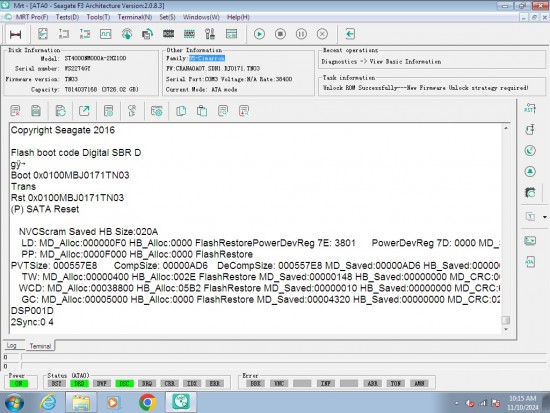Viewport: 550px width, 413px height.
Task: Click the UNC error indicator
Action: pos(279,384)
